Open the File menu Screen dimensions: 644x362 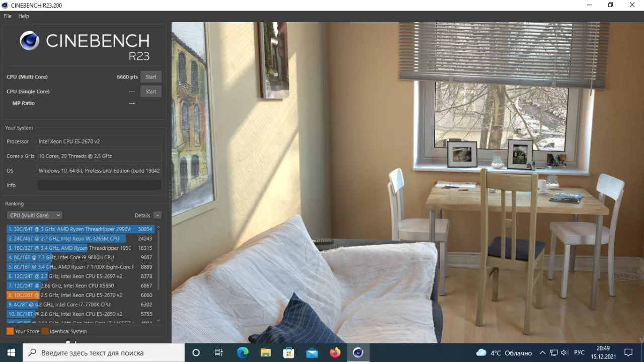click(x=8, y=16)
